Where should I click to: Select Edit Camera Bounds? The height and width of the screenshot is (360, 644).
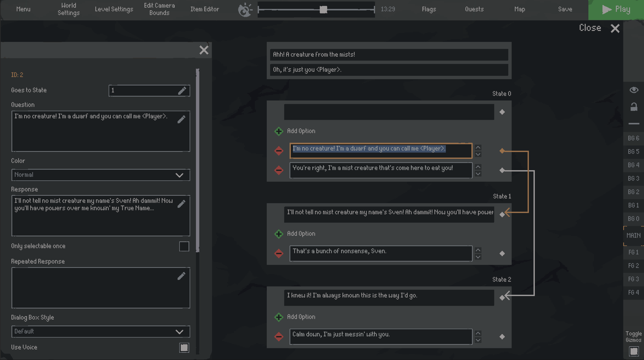(159, 9)
